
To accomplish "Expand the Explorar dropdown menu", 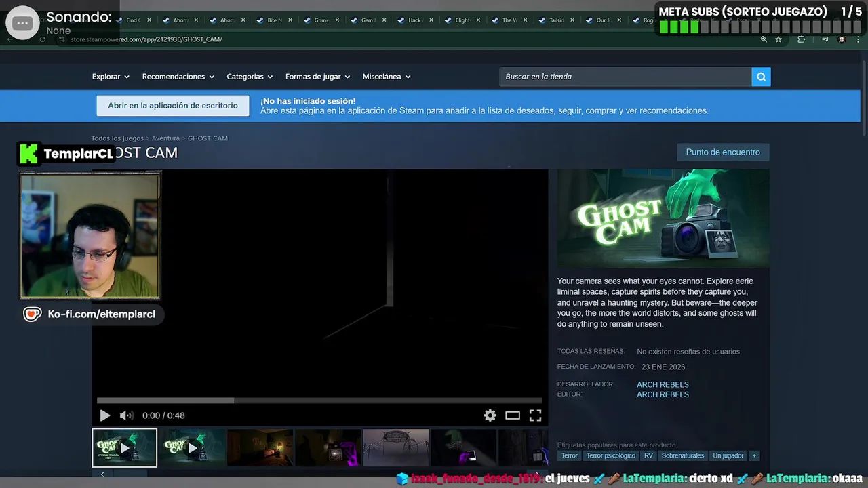I will pyautogui.click(x=111, y=77).
